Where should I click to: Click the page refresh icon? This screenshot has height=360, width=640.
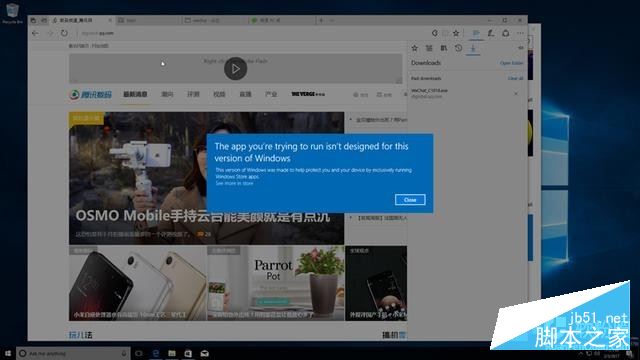64,33
